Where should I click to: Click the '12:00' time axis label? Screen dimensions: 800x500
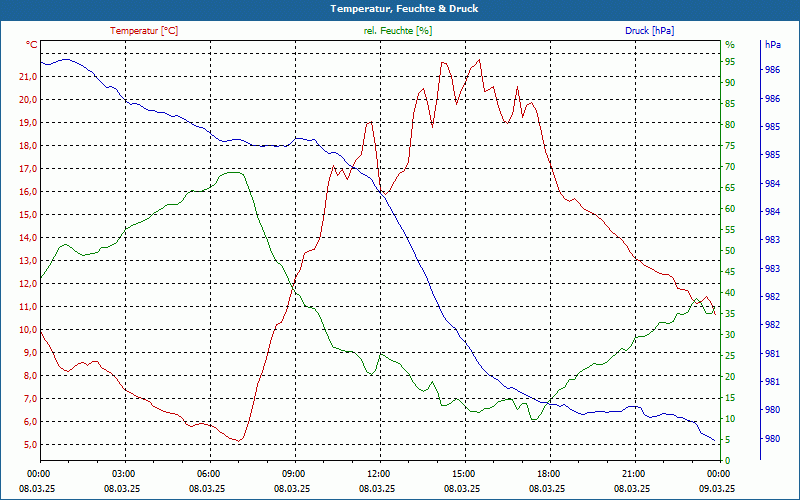click(x=381, y=473)
